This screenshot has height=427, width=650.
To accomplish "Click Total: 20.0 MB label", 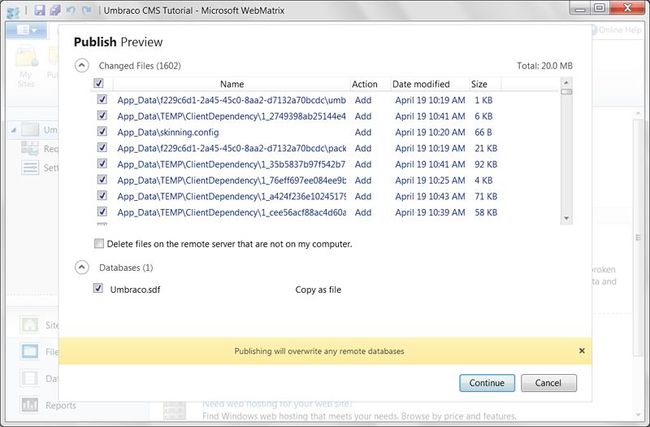I will click(x=544, y=66).
